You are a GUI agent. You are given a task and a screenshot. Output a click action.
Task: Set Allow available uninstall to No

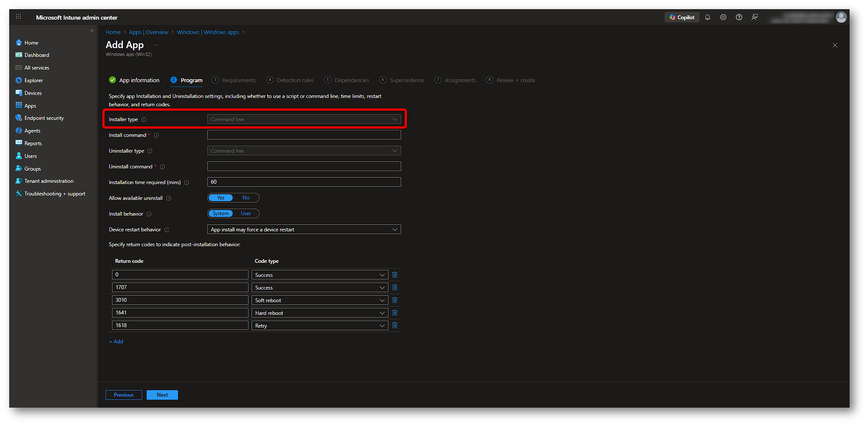pyautogui.click(x=246, y=198)
